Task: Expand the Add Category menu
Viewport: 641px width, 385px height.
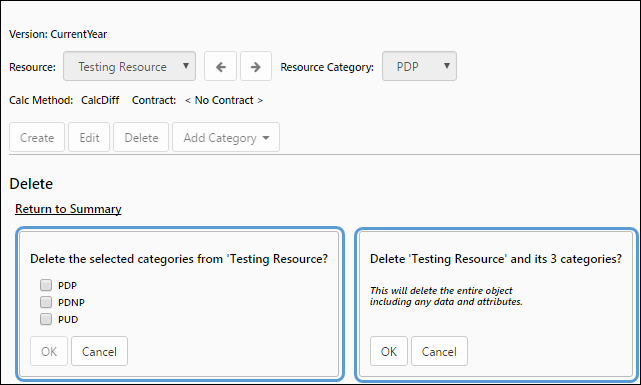Action: 226,137
